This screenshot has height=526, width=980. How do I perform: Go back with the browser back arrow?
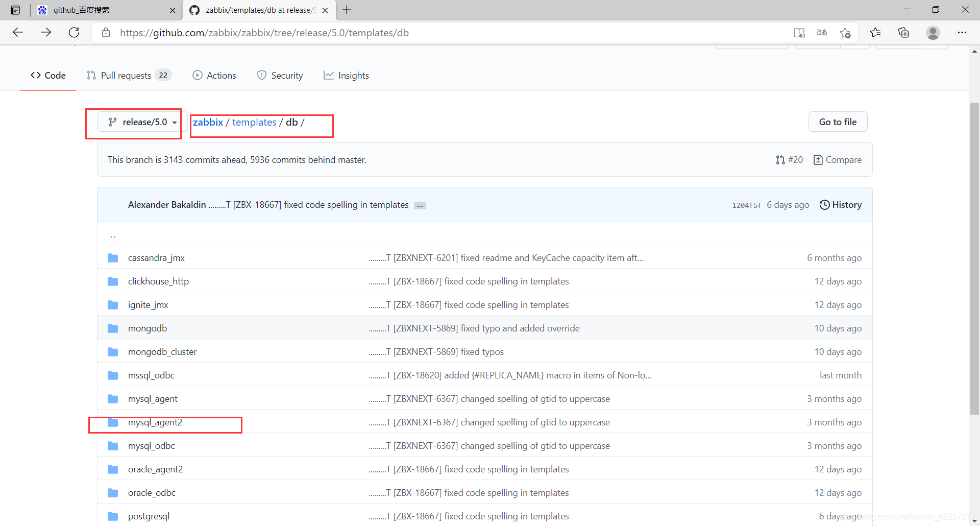[18, 33]
